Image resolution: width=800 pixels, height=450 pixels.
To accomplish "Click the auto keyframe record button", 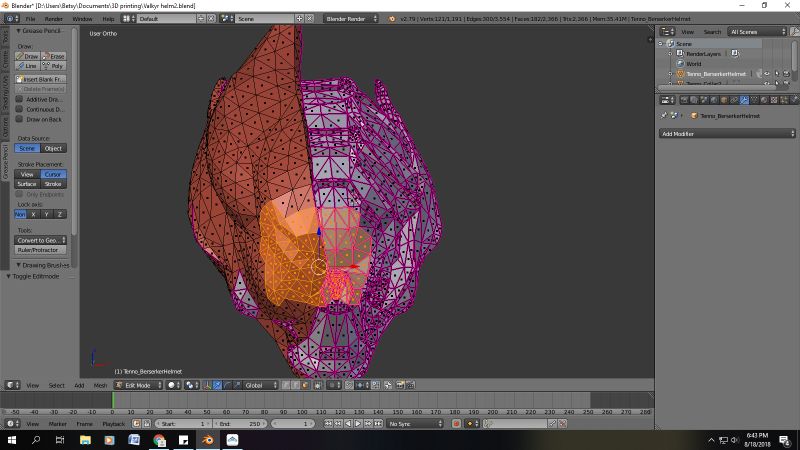I will [x=456, y=423].
